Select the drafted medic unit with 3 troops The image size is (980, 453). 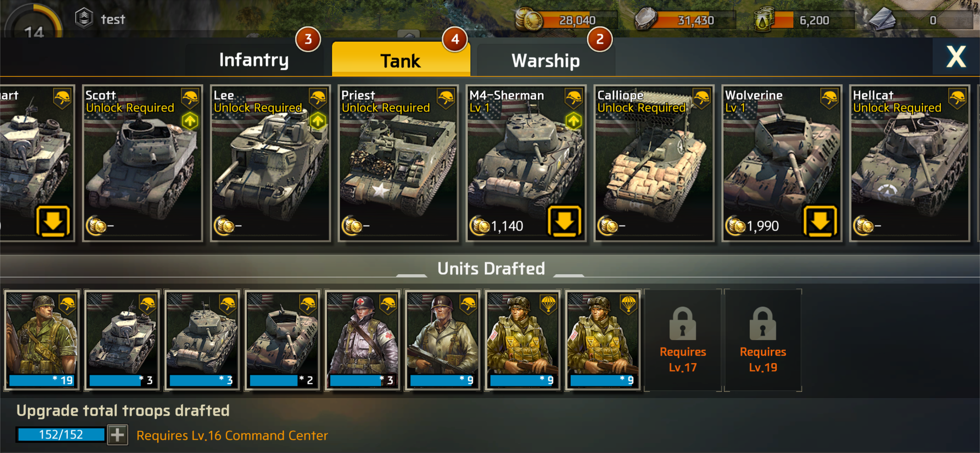[362, 340]
